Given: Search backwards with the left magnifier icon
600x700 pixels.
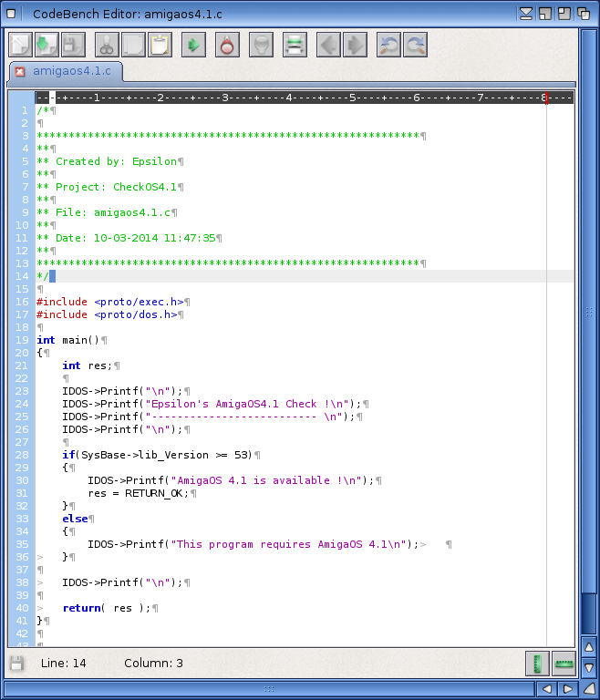Looking at the screenshot, I should (388, 45).
